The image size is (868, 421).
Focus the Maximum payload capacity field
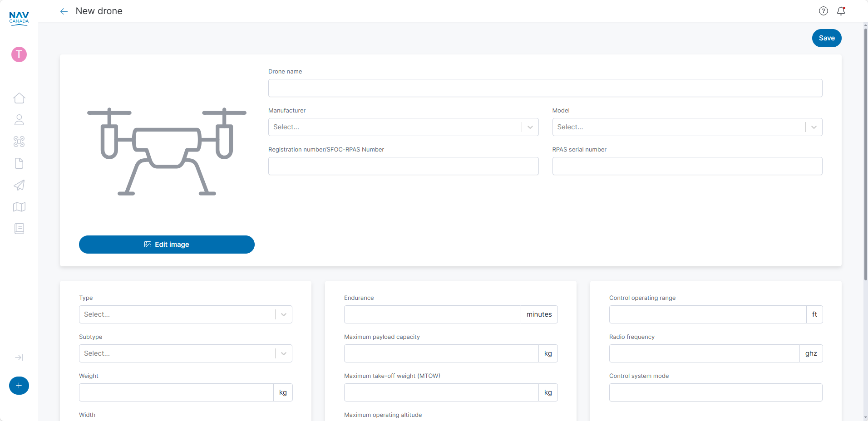[441, 353]
